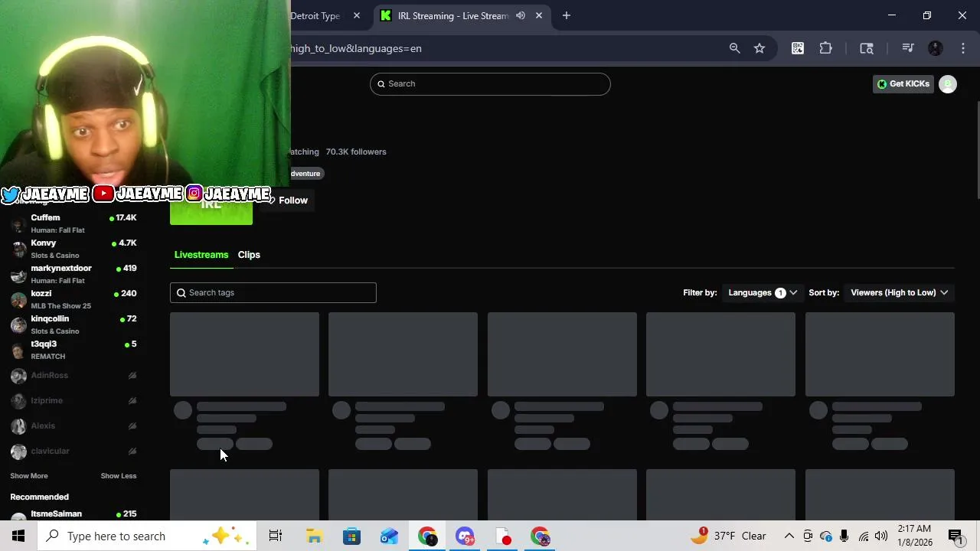The height and width of the screenshot is (551, 980).
Task: Open the active Chrome taskbar icon
Action: pyautogui.click(x=427, y=536)
